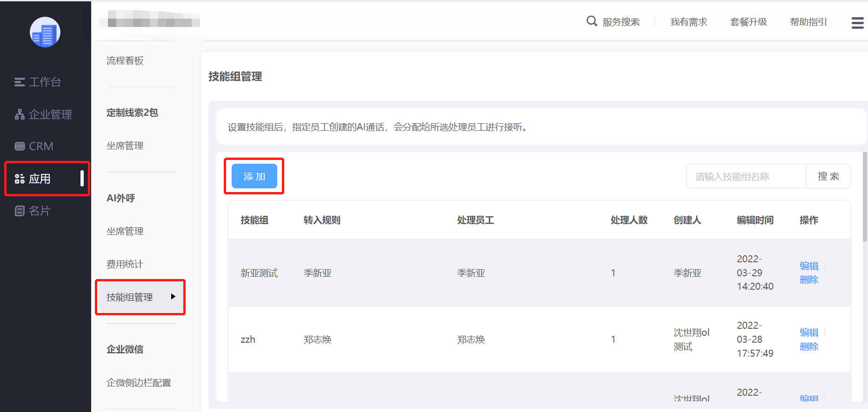
Task: Click the zzh group name cell
Action: [248, 339]
